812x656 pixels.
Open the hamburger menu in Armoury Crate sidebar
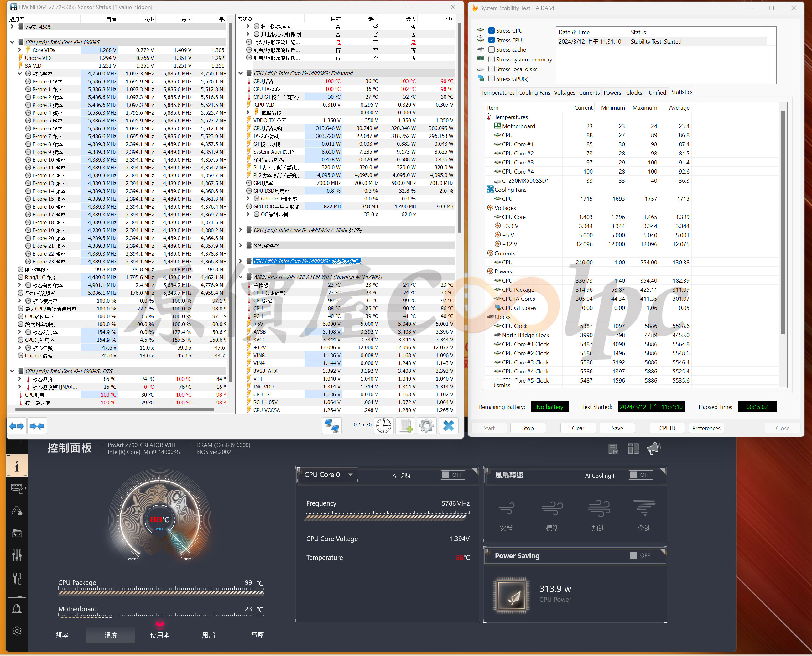pos(17,443)
